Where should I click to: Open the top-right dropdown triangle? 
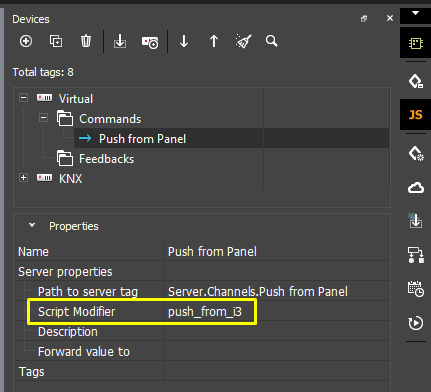(x=415, y=13)
